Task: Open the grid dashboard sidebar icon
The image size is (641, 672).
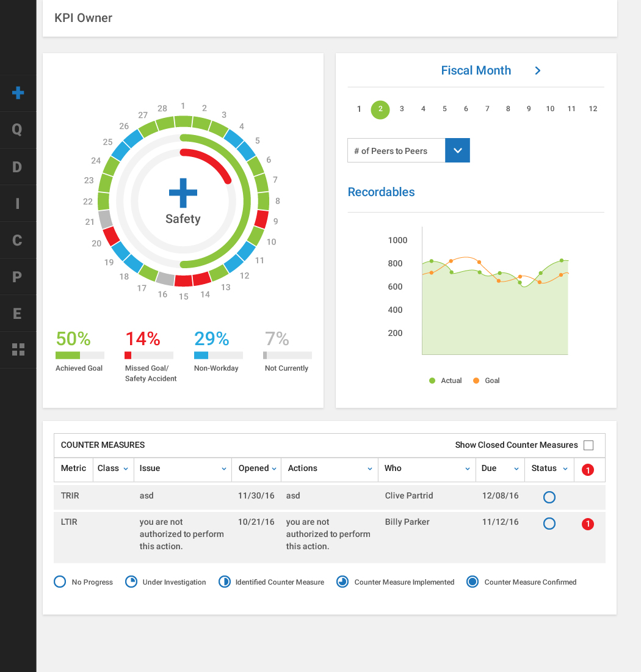Action: click(18, 349)
